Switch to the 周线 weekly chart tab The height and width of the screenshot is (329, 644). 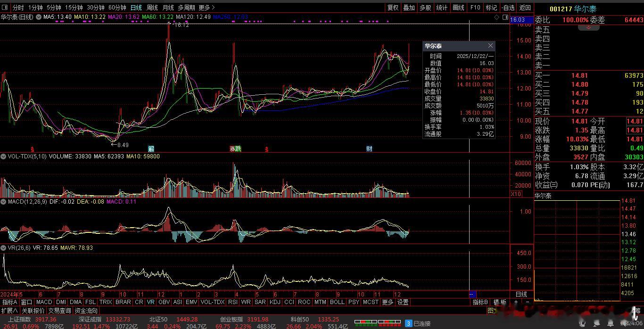point(152,8)
